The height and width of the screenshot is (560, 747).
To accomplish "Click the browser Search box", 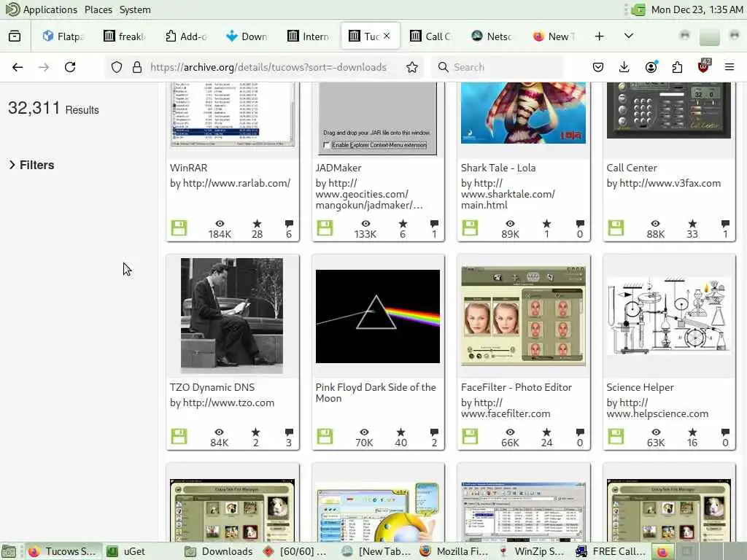I will 497,67.
